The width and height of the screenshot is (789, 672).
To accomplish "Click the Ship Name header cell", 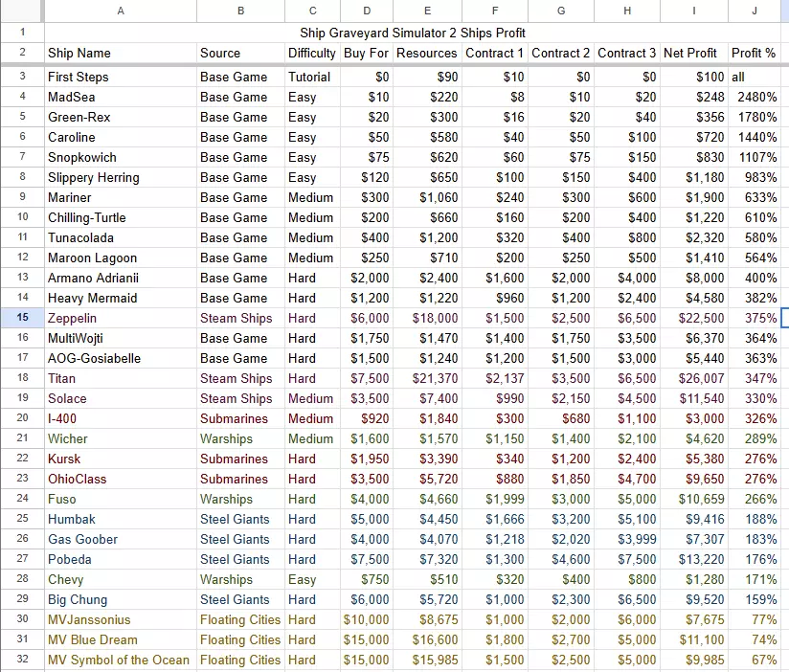I will [x=121, y=53].
